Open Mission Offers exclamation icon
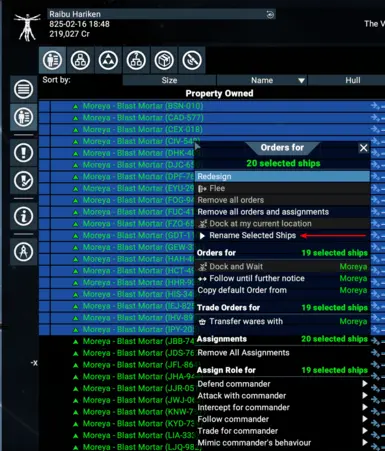 coord(23,153)
